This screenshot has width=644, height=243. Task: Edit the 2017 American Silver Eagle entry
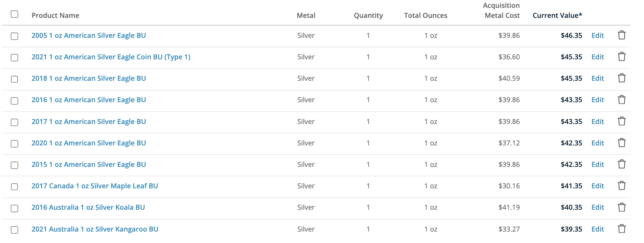click(x=598, y=121)
